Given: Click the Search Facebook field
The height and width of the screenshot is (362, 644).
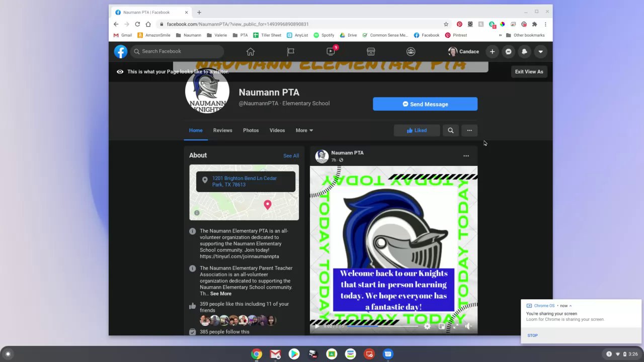Looking at the screenshot, I should pyautogui.click(x=177, y=51).
